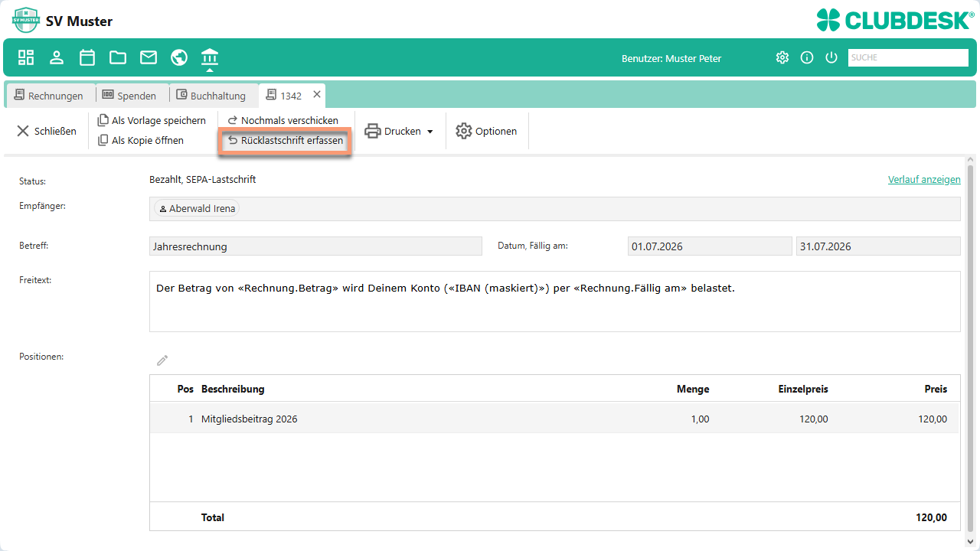The width and height of the screenshot is (980, 551).
Task: Click the Betreff field Jahresrechnung
Action: click(x=315, y=246)
